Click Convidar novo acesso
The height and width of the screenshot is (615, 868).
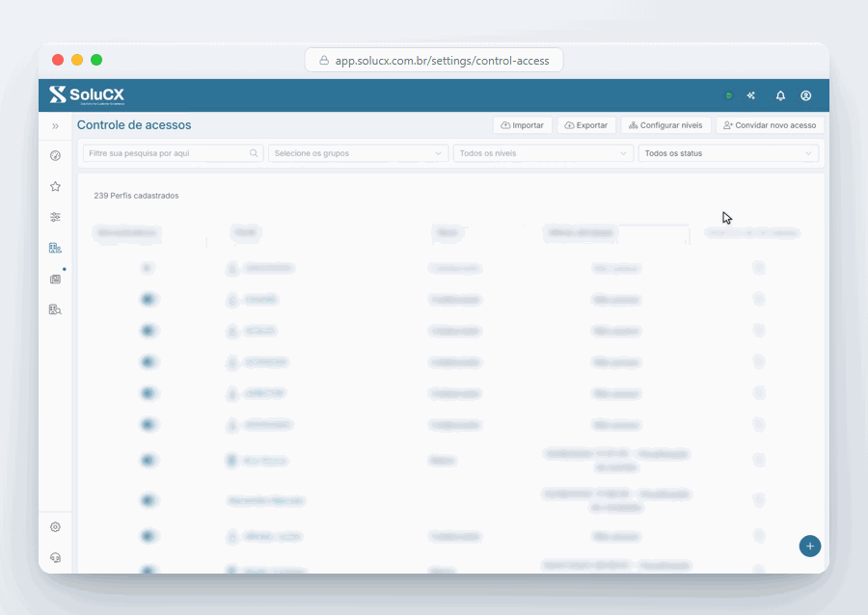770,125
